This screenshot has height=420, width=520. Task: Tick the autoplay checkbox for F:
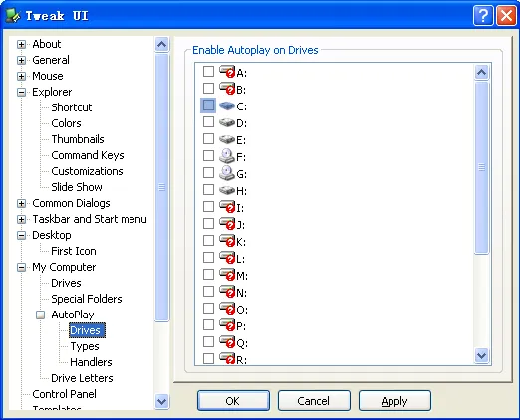(208, 155)
